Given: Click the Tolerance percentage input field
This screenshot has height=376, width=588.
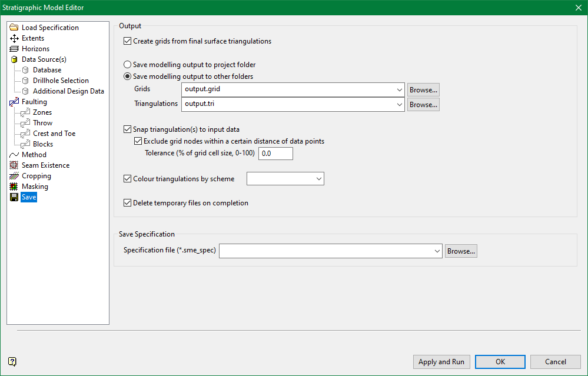Looking at the screenshot, I should (275, 154).
